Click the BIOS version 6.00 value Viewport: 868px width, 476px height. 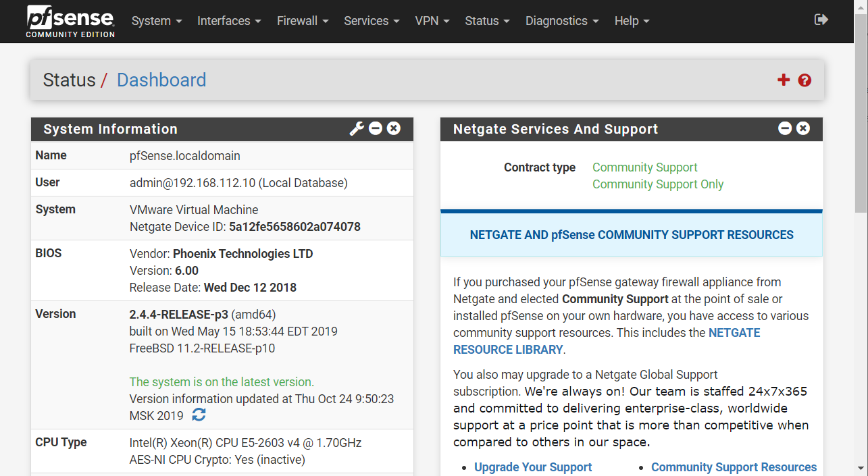[x=186, y=271]
